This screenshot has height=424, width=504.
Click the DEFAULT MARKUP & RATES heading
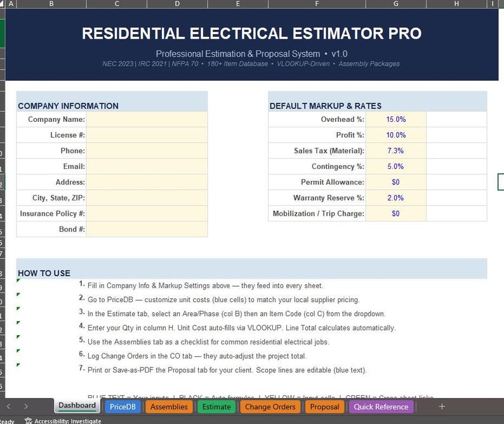325,106
